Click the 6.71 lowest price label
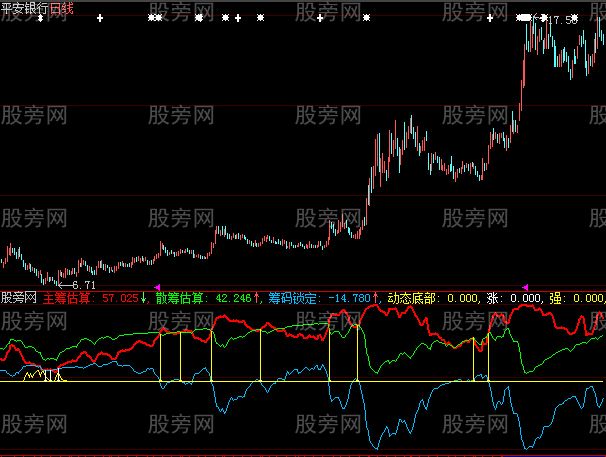606x457 pixels. point(84,285)
